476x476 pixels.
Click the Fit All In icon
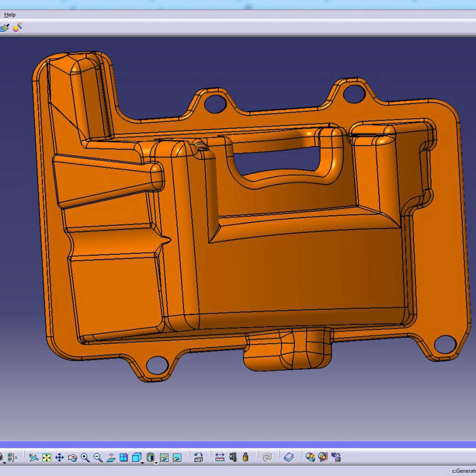pos(47,457)
